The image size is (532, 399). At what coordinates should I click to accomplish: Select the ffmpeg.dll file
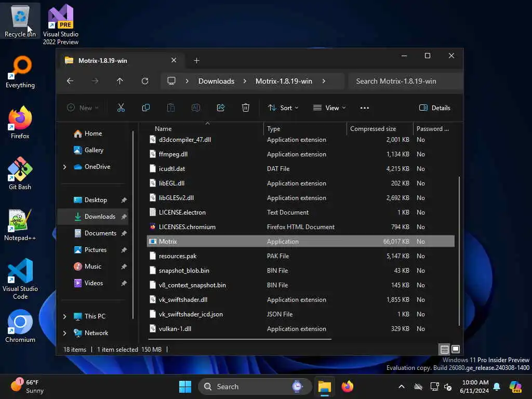click(300, 154)
